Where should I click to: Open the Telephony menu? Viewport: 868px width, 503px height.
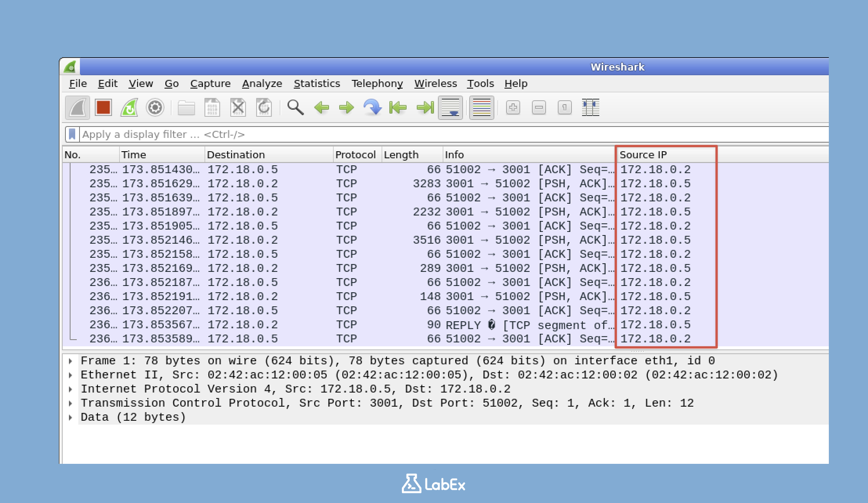pyautogui.click(x=377, y=83)
